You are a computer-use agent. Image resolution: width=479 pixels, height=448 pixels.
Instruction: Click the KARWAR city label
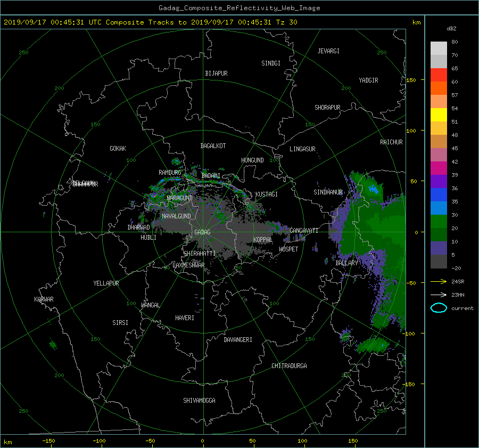pos(44,299)
